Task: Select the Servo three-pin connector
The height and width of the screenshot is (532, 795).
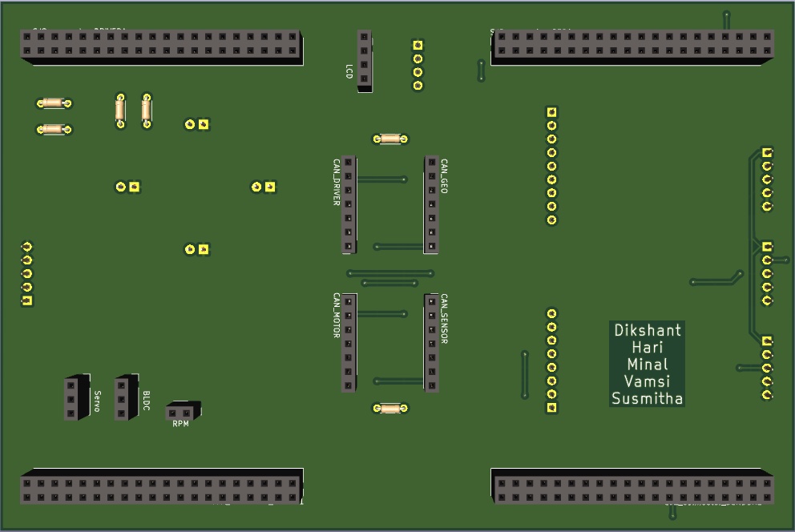Action: point(77,397)
